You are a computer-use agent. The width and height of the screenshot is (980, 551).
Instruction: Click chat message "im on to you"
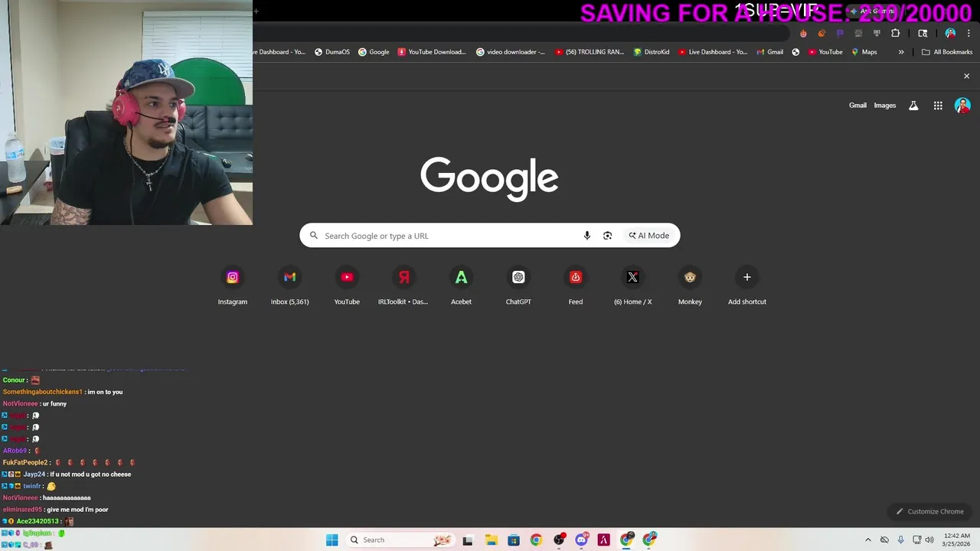click(105, 392)
